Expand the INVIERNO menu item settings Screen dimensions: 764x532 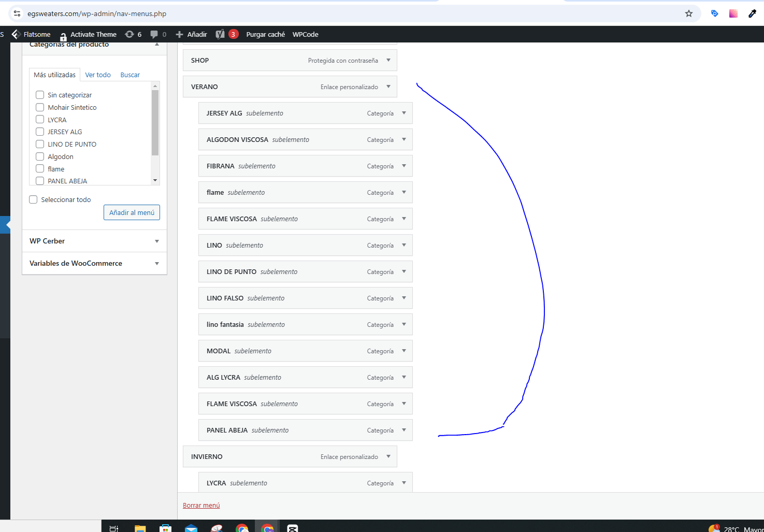pyautogui.click(x=388, y=456)
